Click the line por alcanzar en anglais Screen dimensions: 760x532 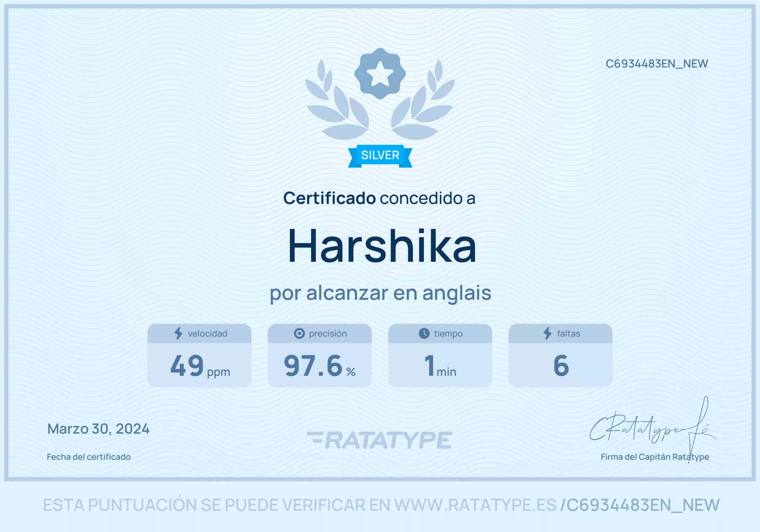point(380,293)
